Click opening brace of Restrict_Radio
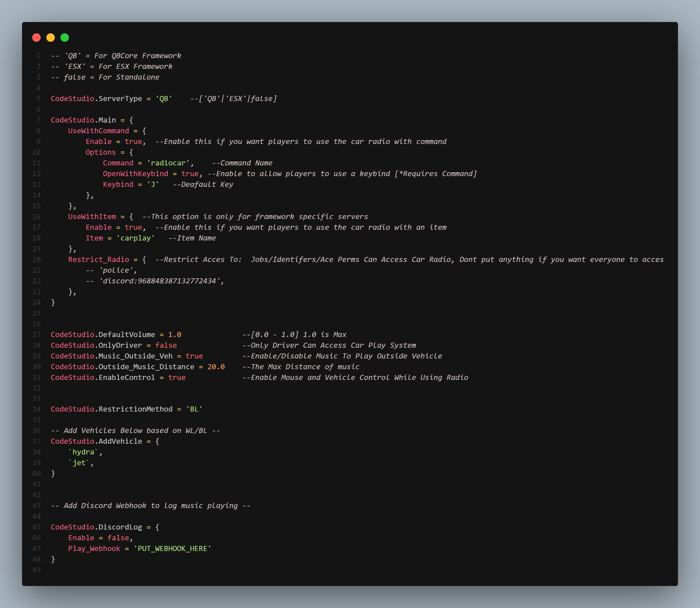Screen dimensions: 700x608 coord(144,260)
